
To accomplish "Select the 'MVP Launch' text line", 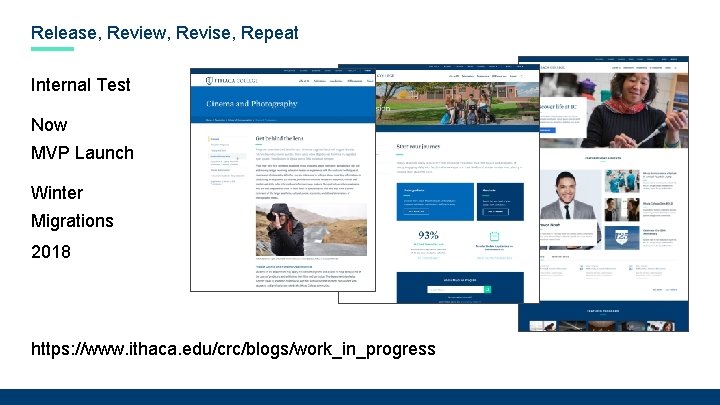I will (82, 153).
